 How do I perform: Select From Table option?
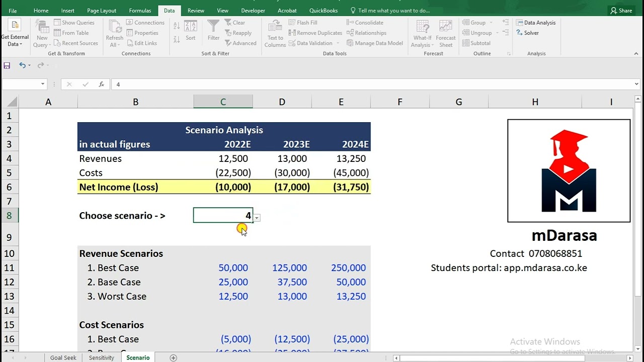(x=71, y=33)
